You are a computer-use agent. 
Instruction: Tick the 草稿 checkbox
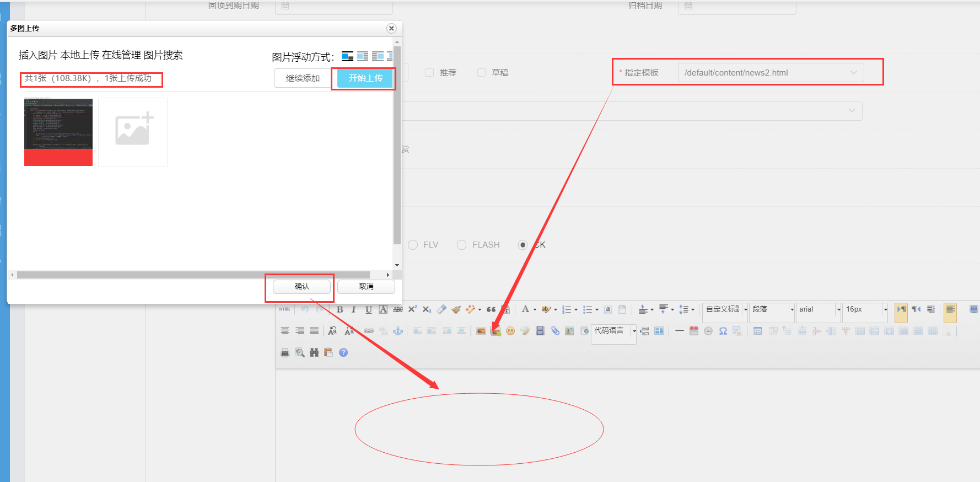[x=481, y=72]
